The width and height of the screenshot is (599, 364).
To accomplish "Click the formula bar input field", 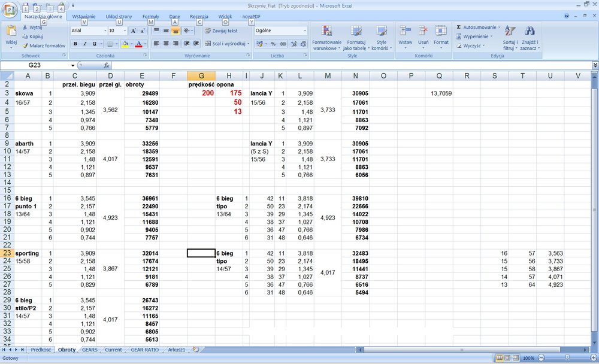I will point(352,65).
